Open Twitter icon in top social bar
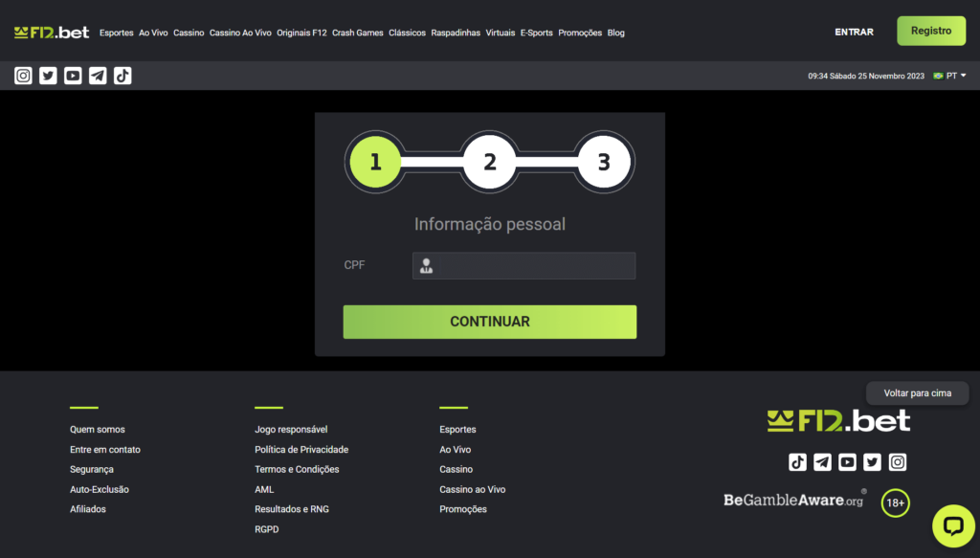 click(x=48, y=76)
